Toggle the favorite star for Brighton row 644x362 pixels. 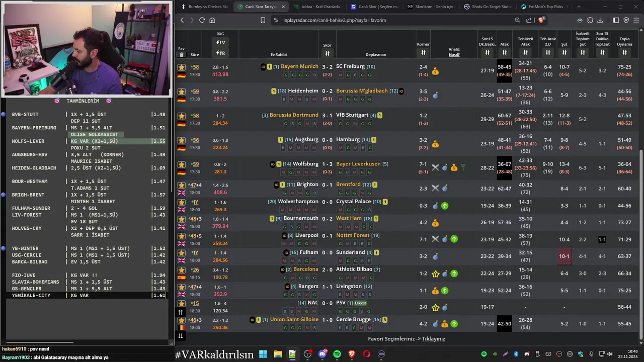pos(182,185)
